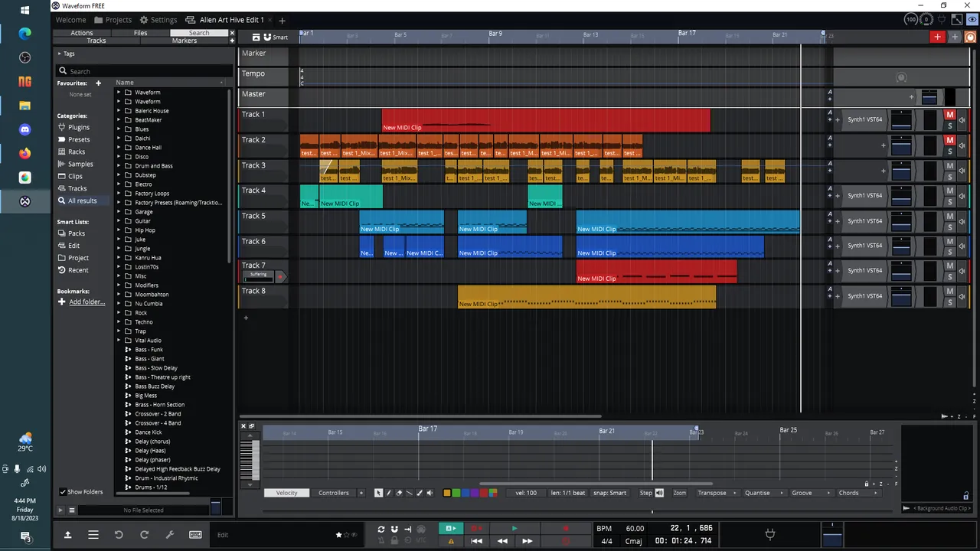Pick the orange note color swatch
980x551 pixels.
tap(447, 493)
